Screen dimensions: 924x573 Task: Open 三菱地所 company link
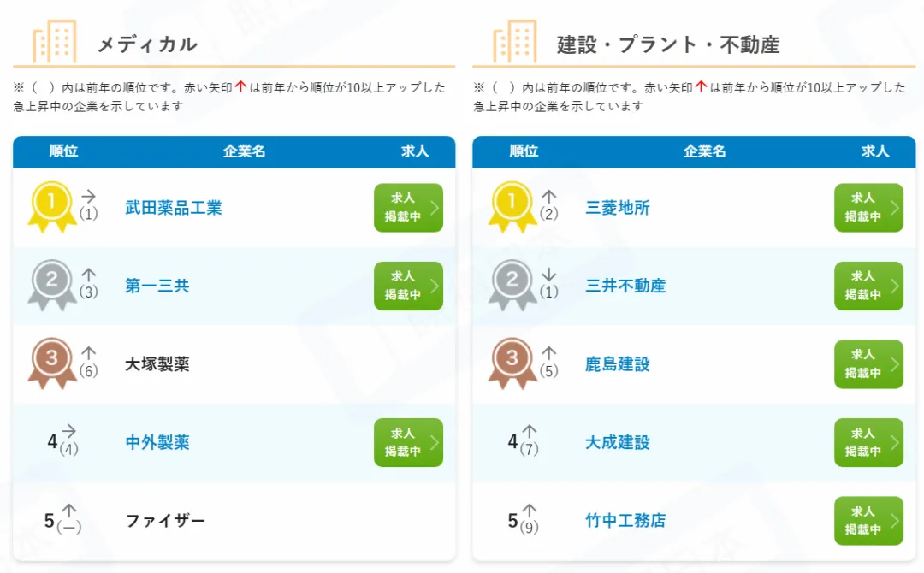point(617,207)
